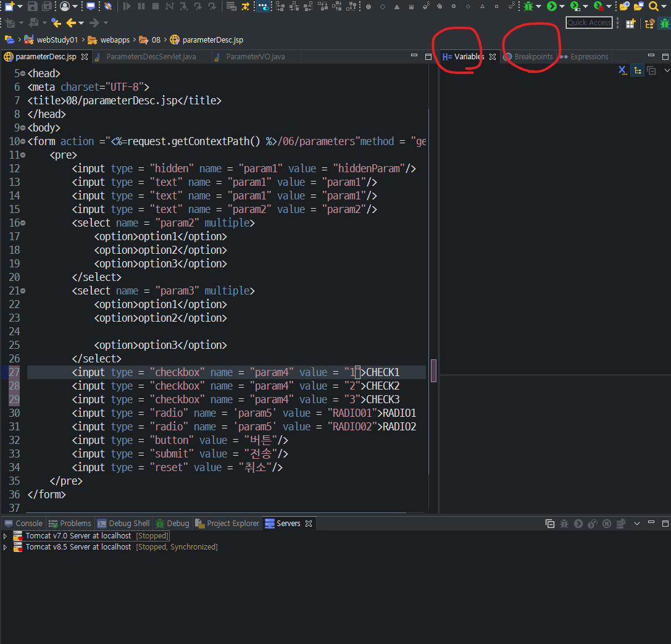Screen dimensions: 671x644
Task: Click the Save All icon
Action: coord(47,6)
